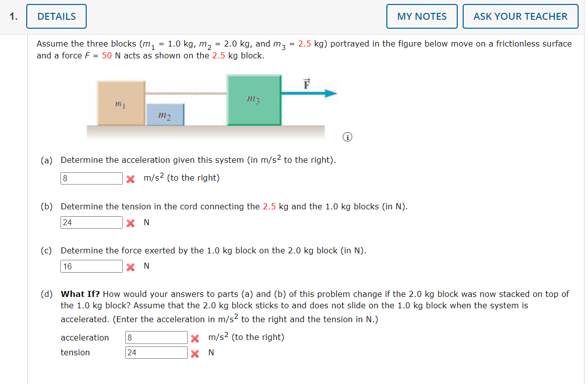588x384 pixels.
Task: Select the part (a) acceleration input box
Action: [91, 178]
